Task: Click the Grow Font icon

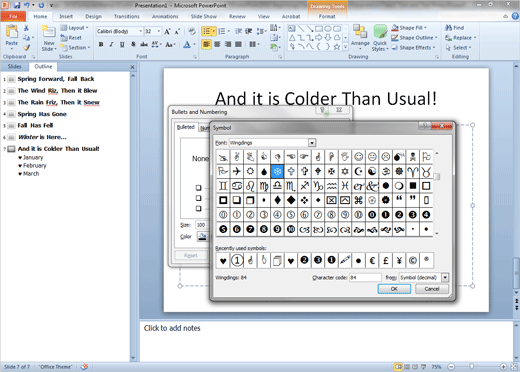Action: (x=167, y=31)
